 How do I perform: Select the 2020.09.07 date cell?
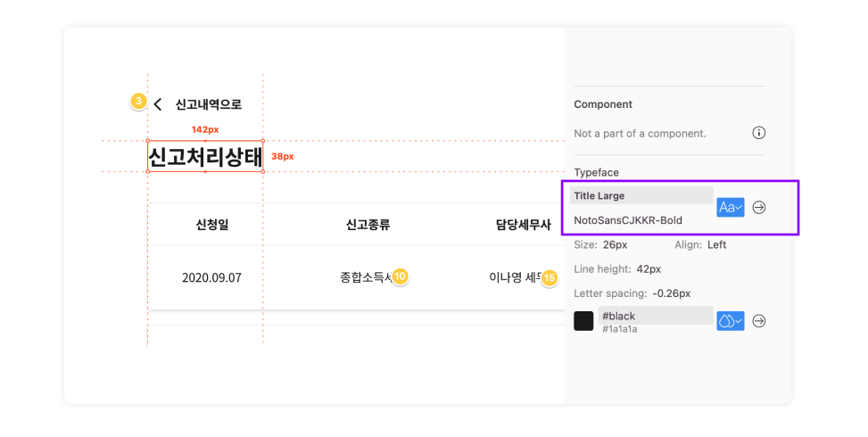coord(211,277)
